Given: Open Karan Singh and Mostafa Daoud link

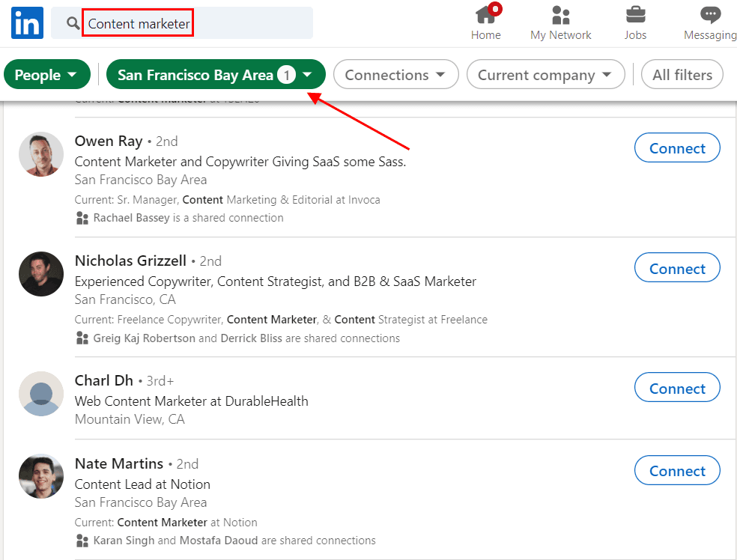Looking at the screenshot, I should [x=234, y=541].
